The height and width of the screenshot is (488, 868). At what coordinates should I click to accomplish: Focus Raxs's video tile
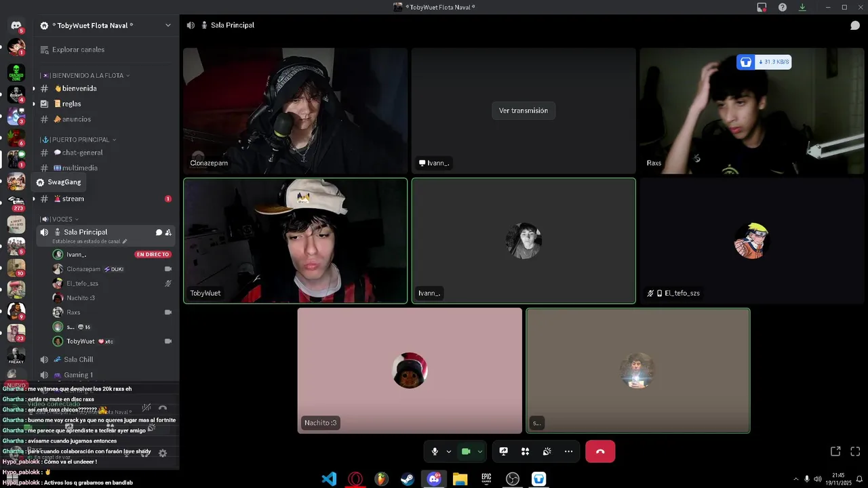(752, 110)
